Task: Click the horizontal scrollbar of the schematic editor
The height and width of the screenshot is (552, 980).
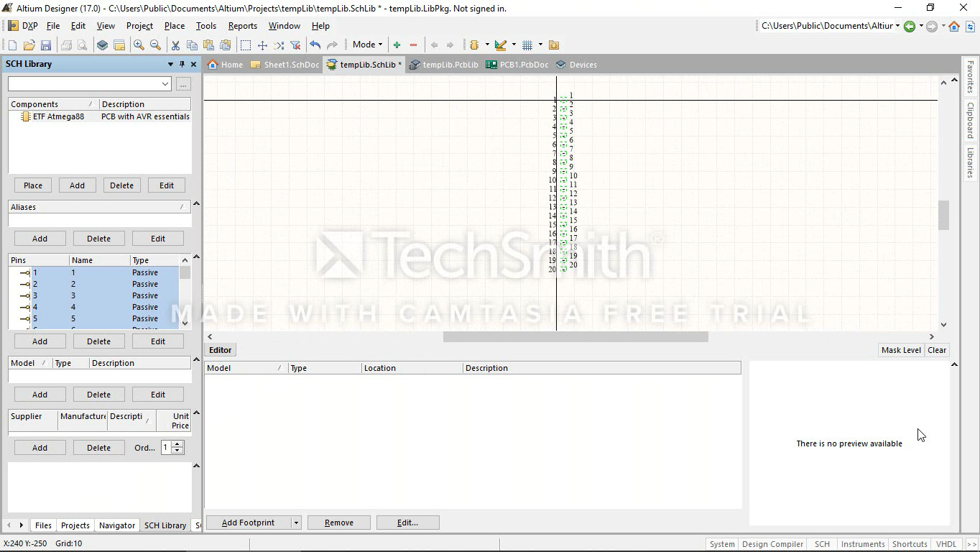Action: click(x=575, y=336)
